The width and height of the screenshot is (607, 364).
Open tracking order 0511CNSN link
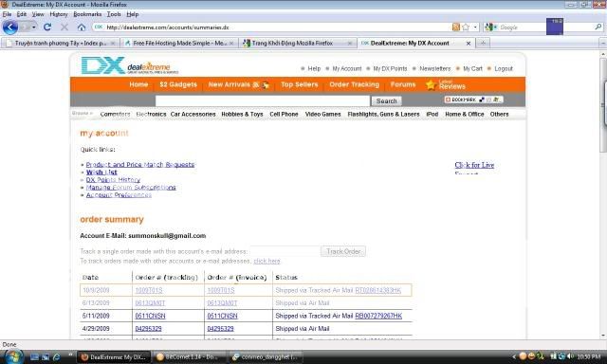[150, 316]
